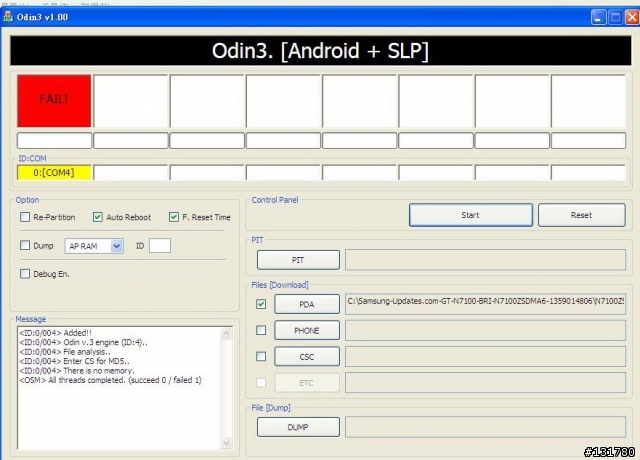This screenshot has height=460, width=640.
Task: Check the CSC file checkbox
Action: 261,356
